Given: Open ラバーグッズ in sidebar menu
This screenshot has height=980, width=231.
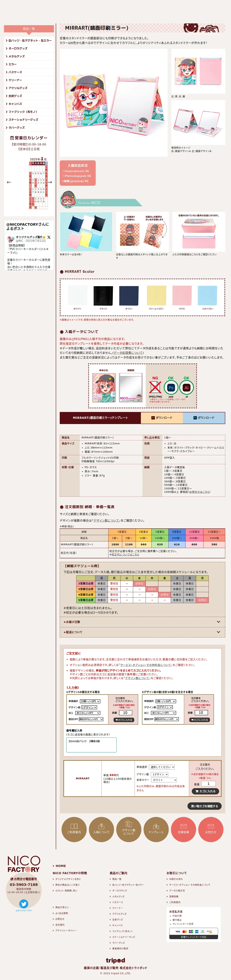Looking at the screenshot, I should (29, 127).
